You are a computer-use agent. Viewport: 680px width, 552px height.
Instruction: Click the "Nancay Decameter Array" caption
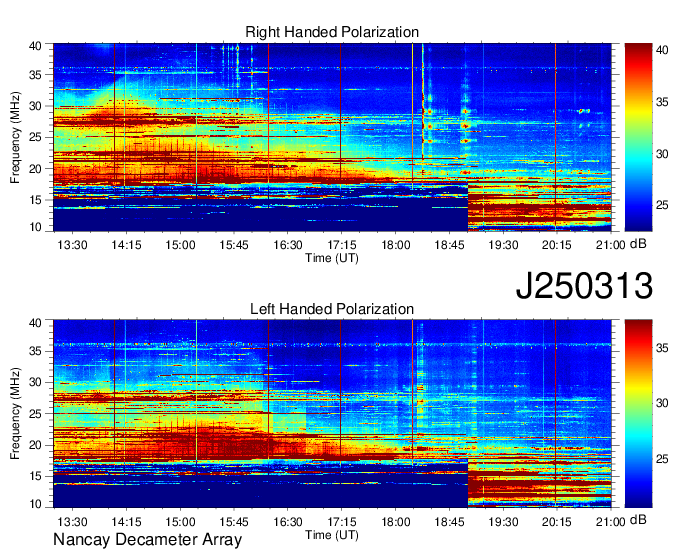[147, 540]
